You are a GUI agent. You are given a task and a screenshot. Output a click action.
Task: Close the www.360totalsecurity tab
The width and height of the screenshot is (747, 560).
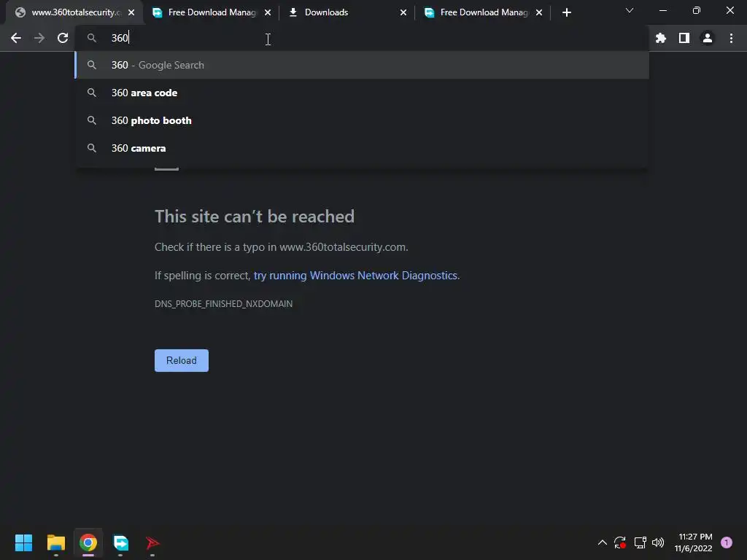point(131,13)
